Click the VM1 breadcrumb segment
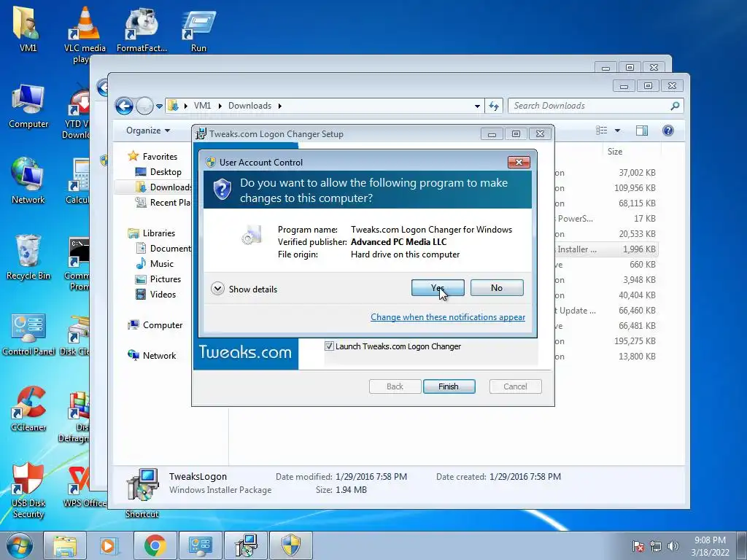Screen dimensions: 747x560 point(203,106)
